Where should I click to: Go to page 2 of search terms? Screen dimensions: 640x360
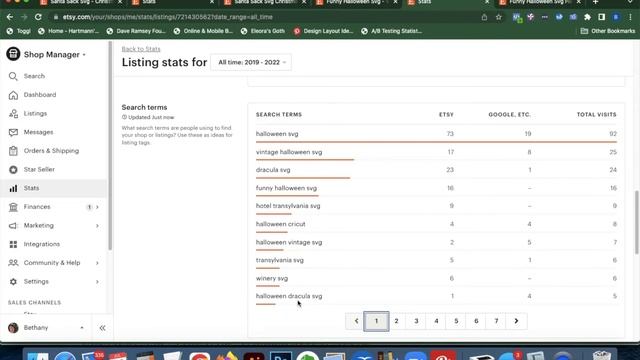click(396, 321)
